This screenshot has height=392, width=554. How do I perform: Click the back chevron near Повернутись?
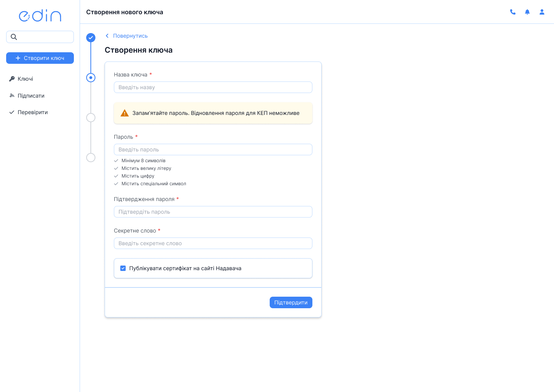click(107, 36)
